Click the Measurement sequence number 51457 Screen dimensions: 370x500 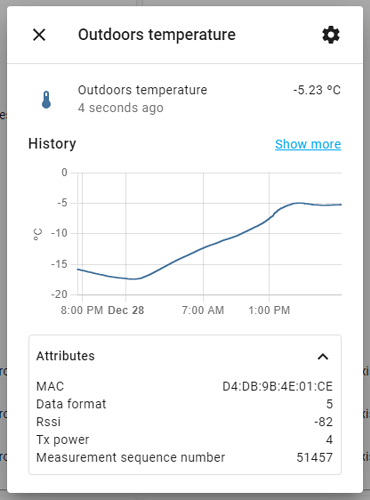coord(314,458)
